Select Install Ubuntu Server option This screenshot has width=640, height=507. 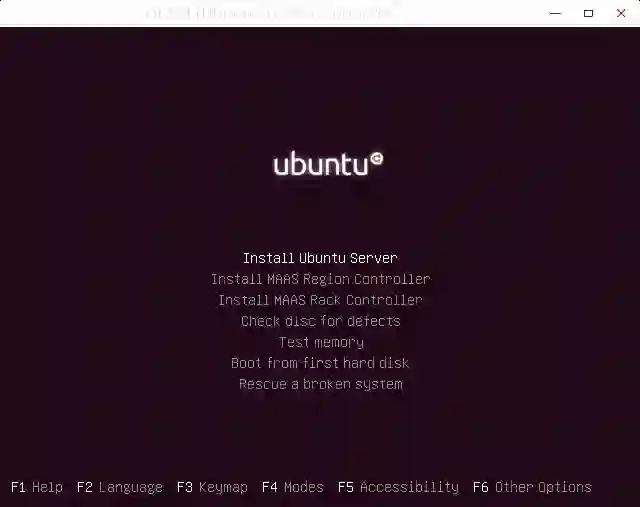(x=320, y=258)
